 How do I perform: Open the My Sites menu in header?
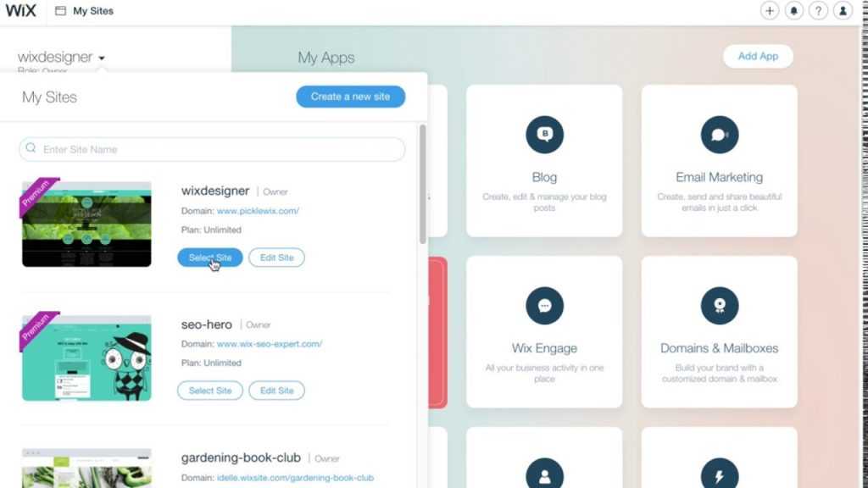point(85,10)
